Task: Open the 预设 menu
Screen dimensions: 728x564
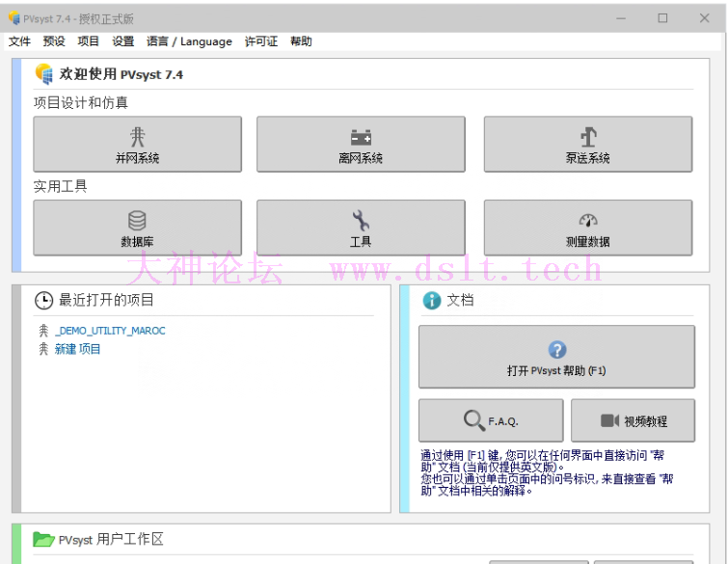Action: (x=54, y=41)
